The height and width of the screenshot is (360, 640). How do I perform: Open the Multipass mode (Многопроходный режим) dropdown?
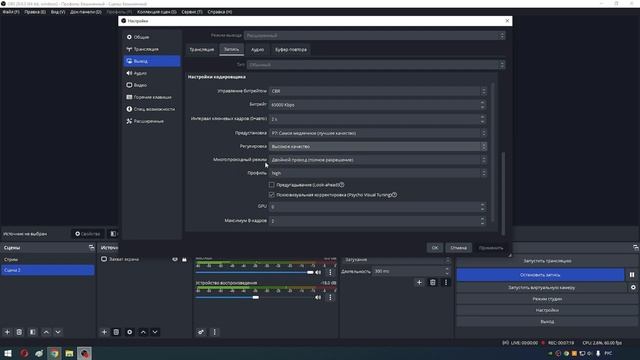tap(378, 160)
